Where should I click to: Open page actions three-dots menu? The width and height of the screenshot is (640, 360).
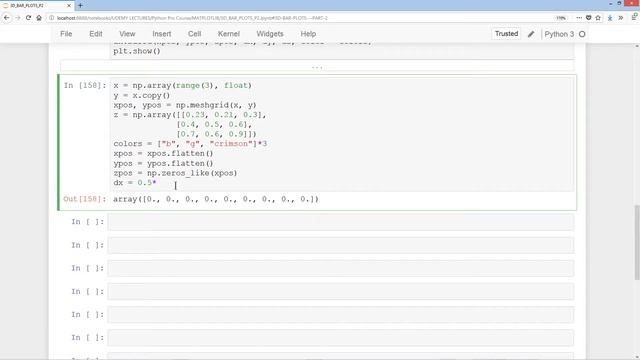click(579, 18)
